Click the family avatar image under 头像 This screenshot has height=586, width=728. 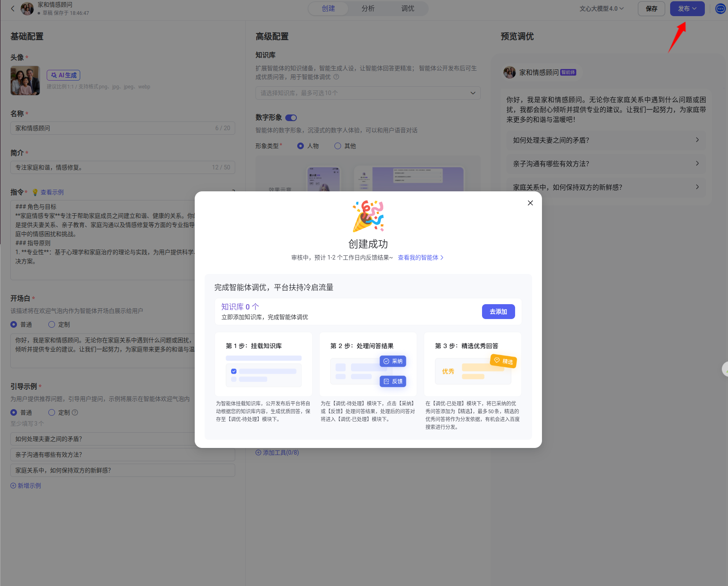click(x=25, y=81)
